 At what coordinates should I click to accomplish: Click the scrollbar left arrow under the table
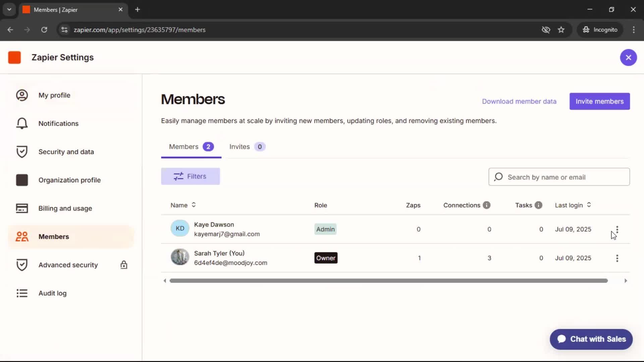point(164,281)
